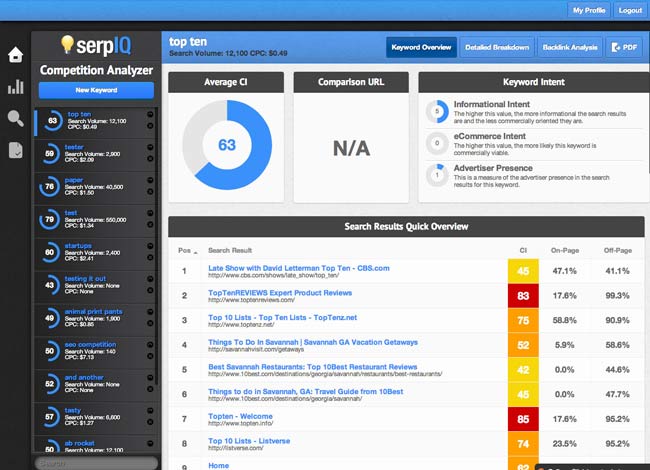Click lower round icon in the seo competition row
Viewport: 650px width, 470px height.
coord(150,356)
